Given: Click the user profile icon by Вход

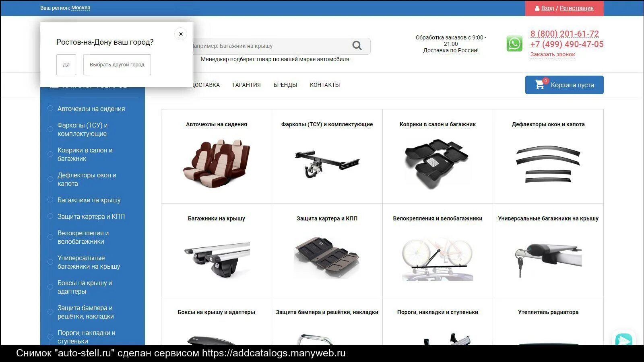Looking at the screenshot, I should tap(537, 8).
